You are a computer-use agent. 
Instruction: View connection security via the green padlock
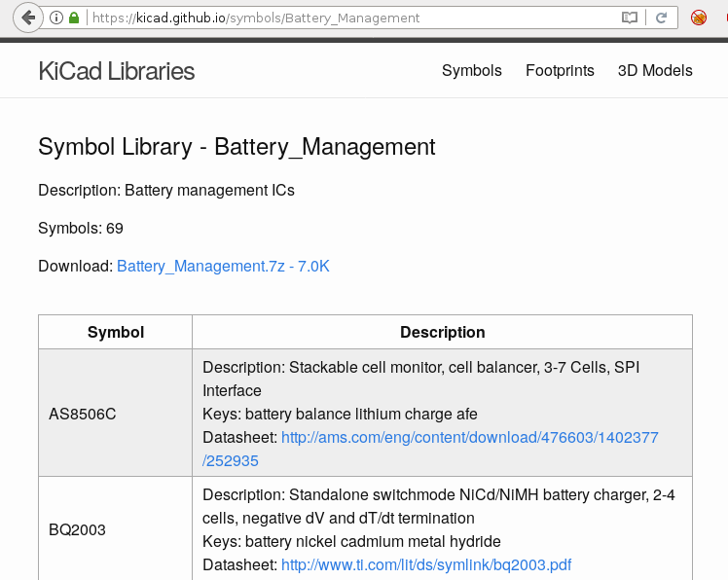74,18
